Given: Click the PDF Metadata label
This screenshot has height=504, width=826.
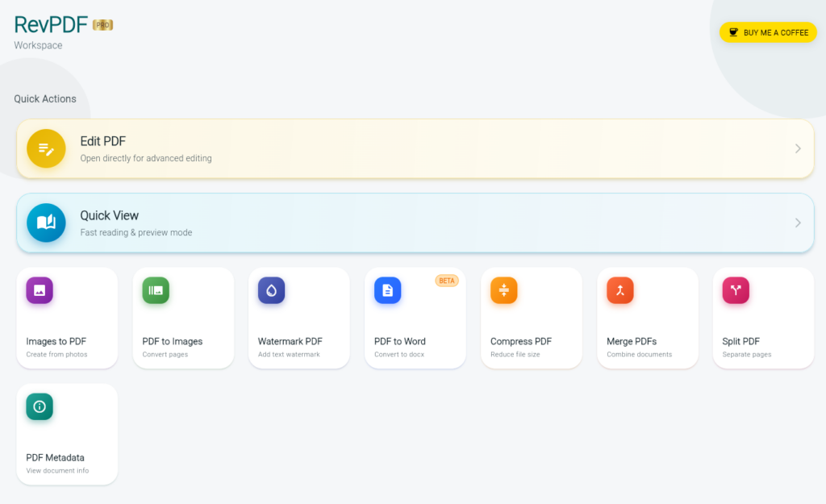Looking at the screenshot, I should [56, 458].
